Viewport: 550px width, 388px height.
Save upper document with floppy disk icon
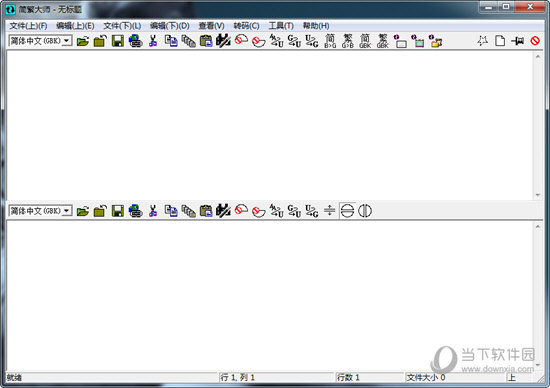(x=118, y=41)
